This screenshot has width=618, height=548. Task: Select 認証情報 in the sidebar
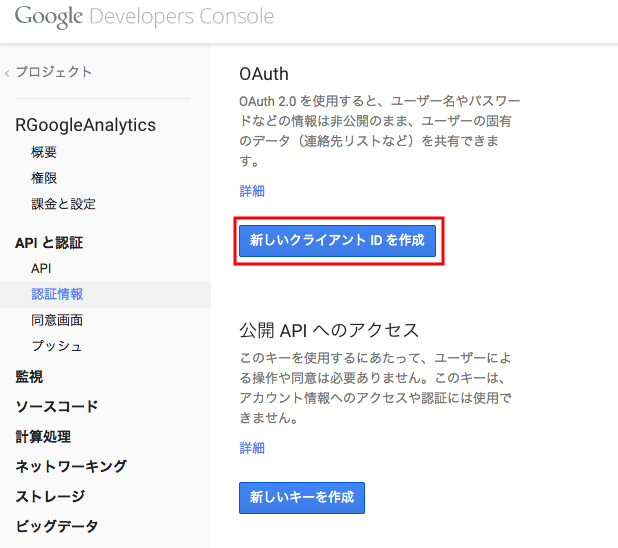pyautogui.click(x=57, y=295)
